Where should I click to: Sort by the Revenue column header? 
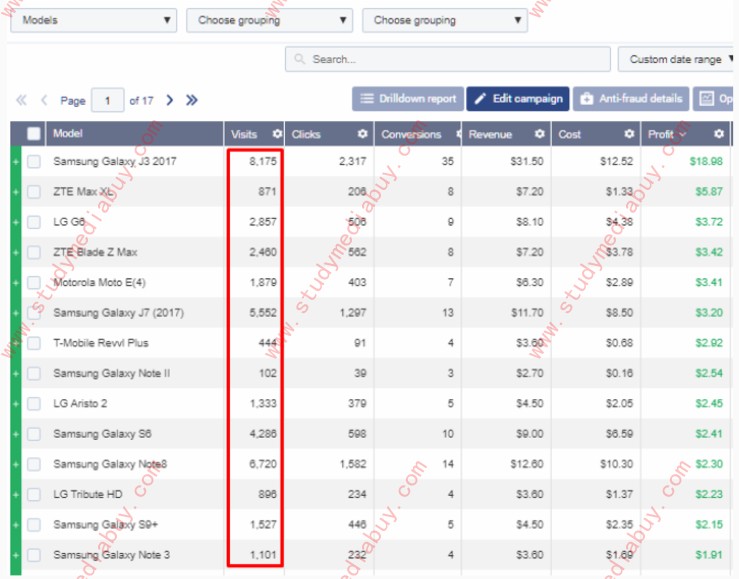tap(490, 134)
